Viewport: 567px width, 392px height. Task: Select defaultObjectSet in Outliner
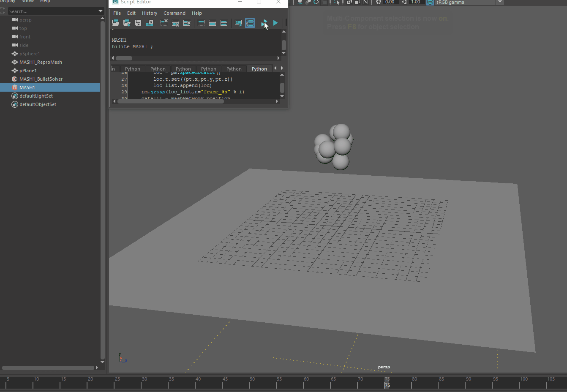click(38, 104)
